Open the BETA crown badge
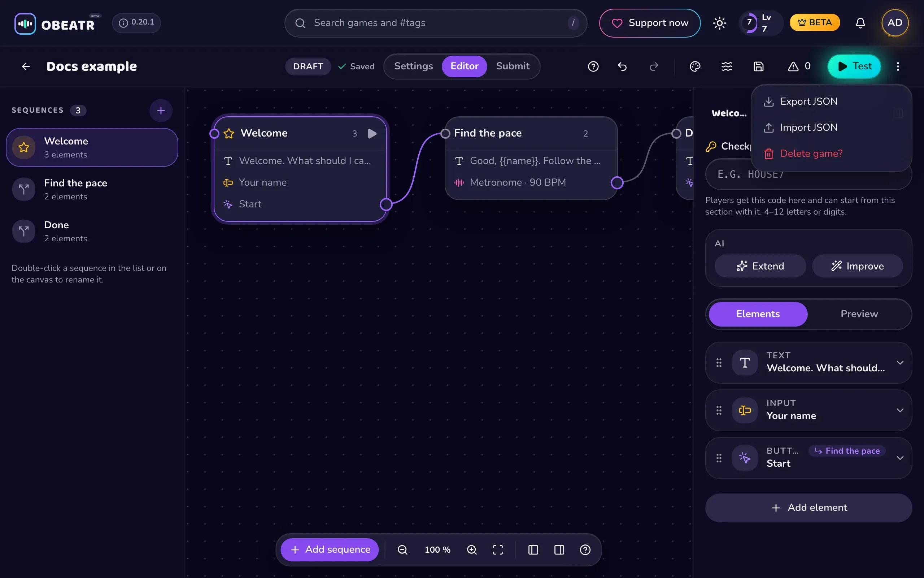The height and width of the screenshot is (578, 924). (814, 22)
